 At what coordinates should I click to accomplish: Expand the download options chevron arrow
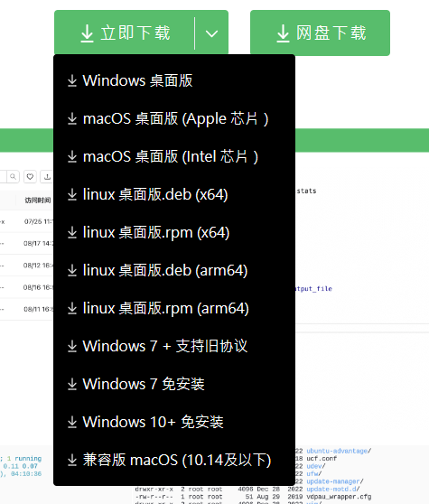tap(211, 33)
